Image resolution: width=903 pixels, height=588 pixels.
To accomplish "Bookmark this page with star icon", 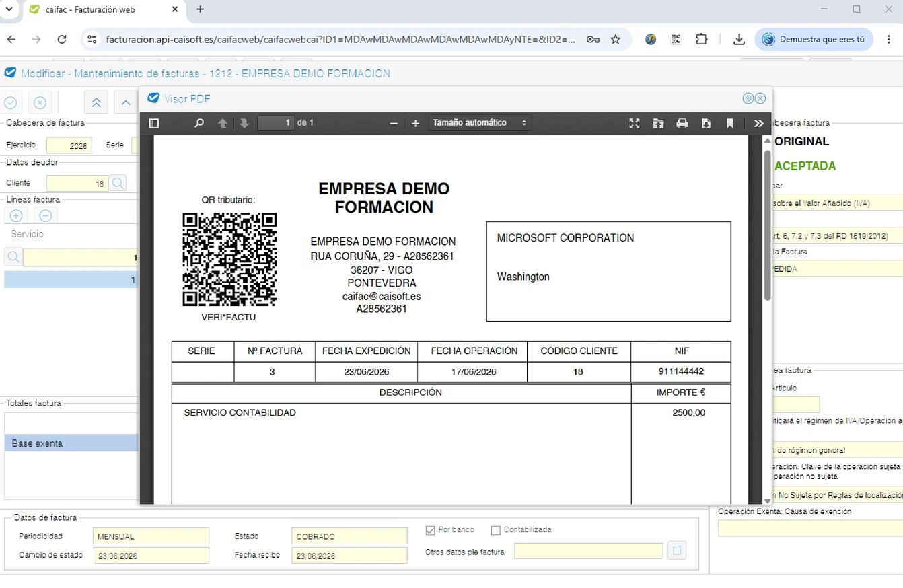I will coord(615,39).
